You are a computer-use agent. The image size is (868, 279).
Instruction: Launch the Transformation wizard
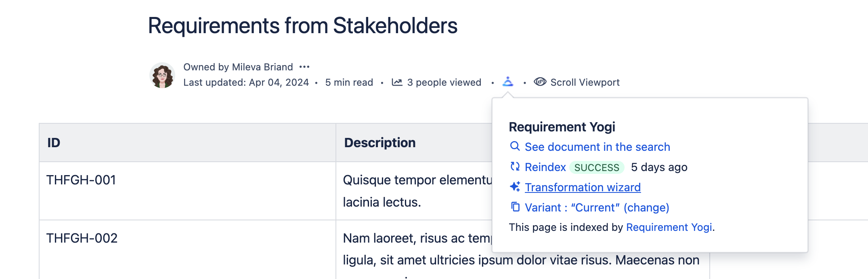point(583,187)
